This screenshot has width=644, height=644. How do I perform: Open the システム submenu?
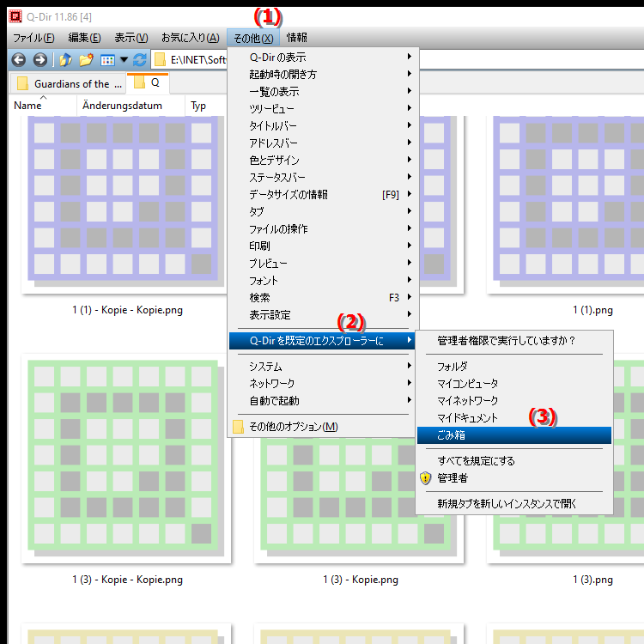point(324,366)
